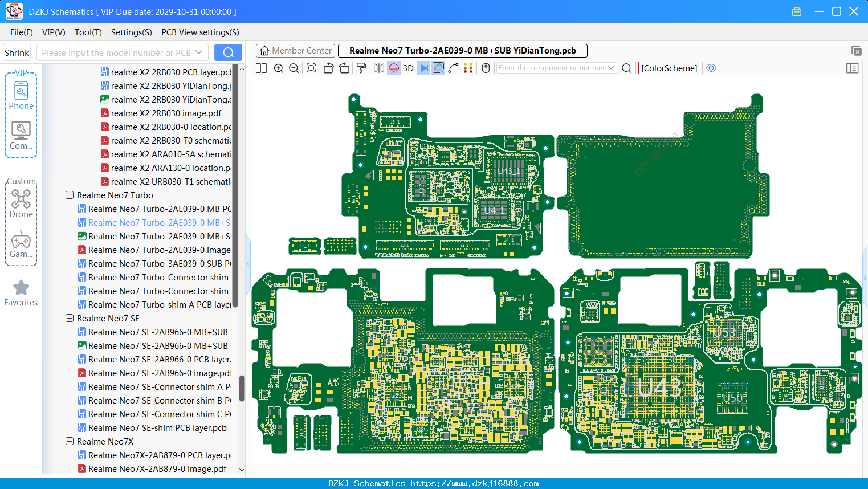Click the yellow briefcase icon in title bar
The image size is (868, 489).
(x=797, y=11)
